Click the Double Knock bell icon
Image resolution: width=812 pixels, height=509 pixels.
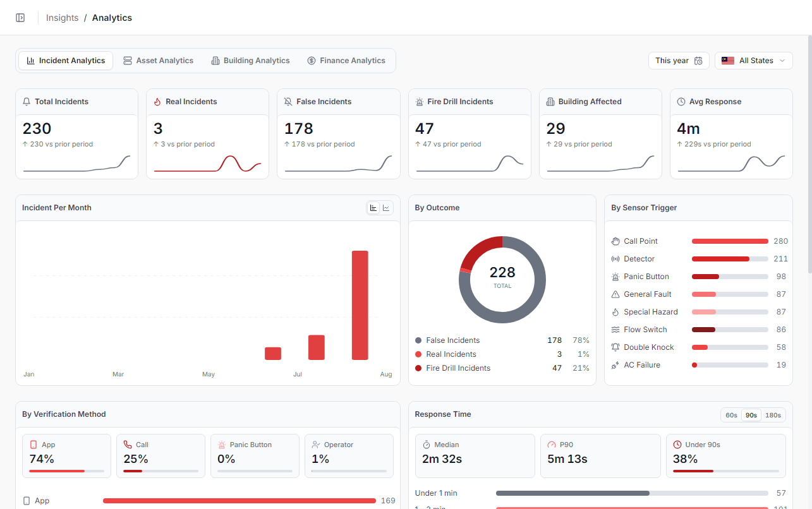(615, 347)
